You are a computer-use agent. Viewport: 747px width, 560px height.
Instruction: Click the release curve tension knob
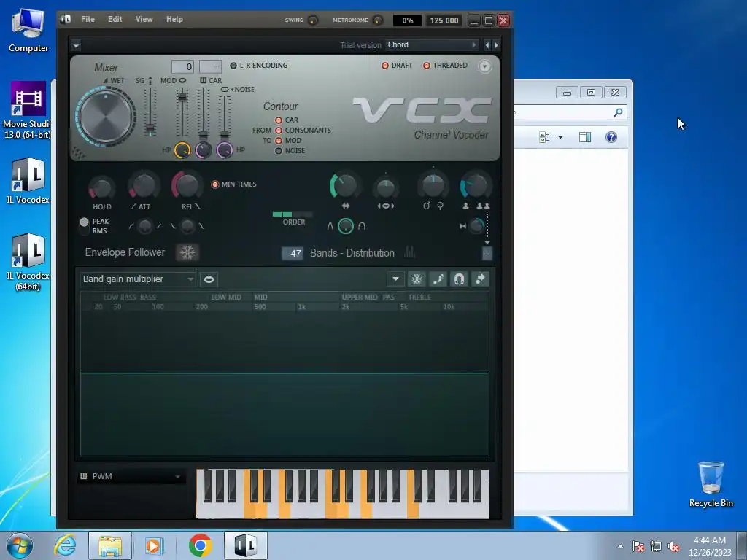pos(187,226)
